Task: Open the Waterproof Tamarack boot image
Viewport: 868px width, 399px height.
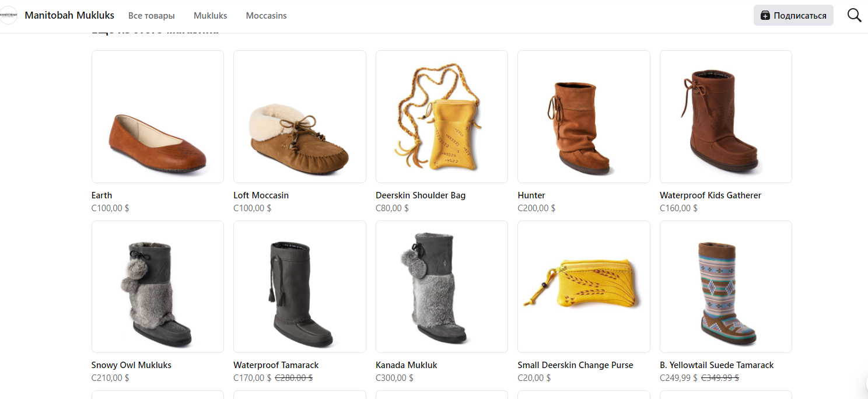Action: coord(299,286)
